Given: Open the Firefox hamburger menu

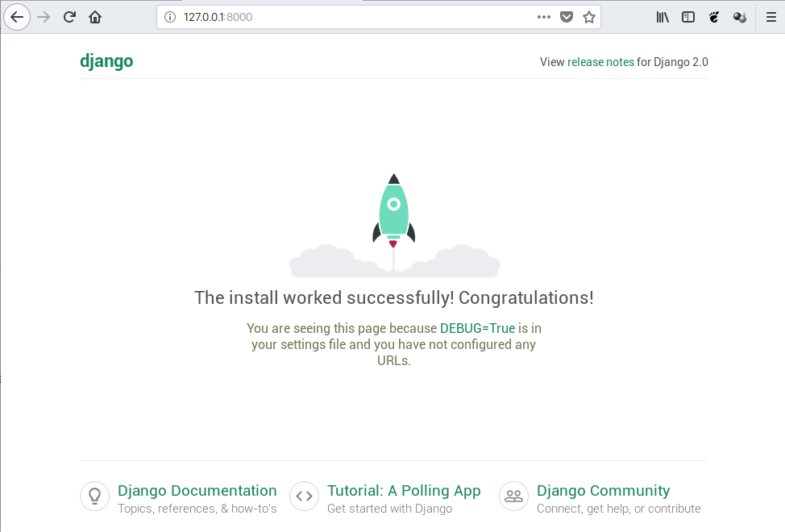Looking at the screenshot, I should pyautogui.click(x=771, y=17).
